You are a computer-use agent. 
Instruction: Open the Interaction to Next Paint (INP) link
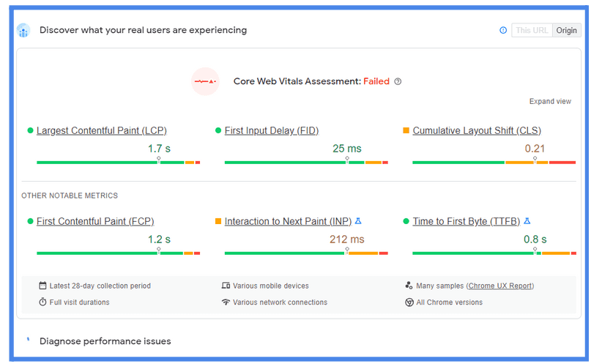click(x=288, y=221)
